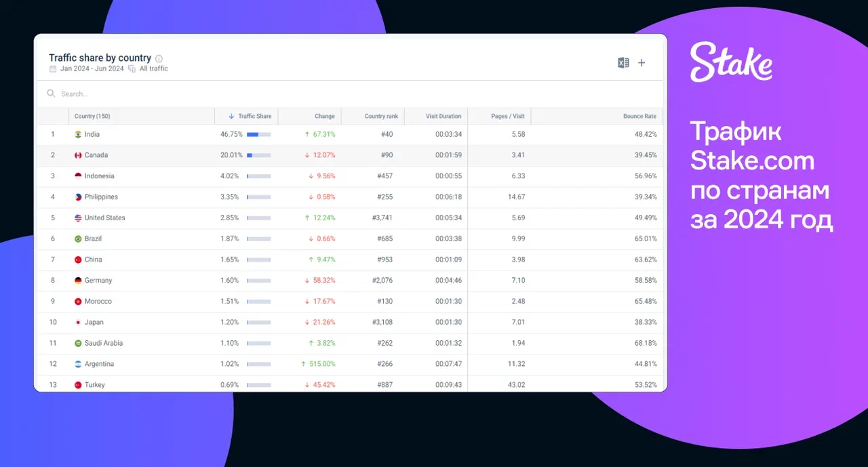This screenshot has width=868, height=467.
Task: Open the India country name
Action: click(x=92, y=135)
